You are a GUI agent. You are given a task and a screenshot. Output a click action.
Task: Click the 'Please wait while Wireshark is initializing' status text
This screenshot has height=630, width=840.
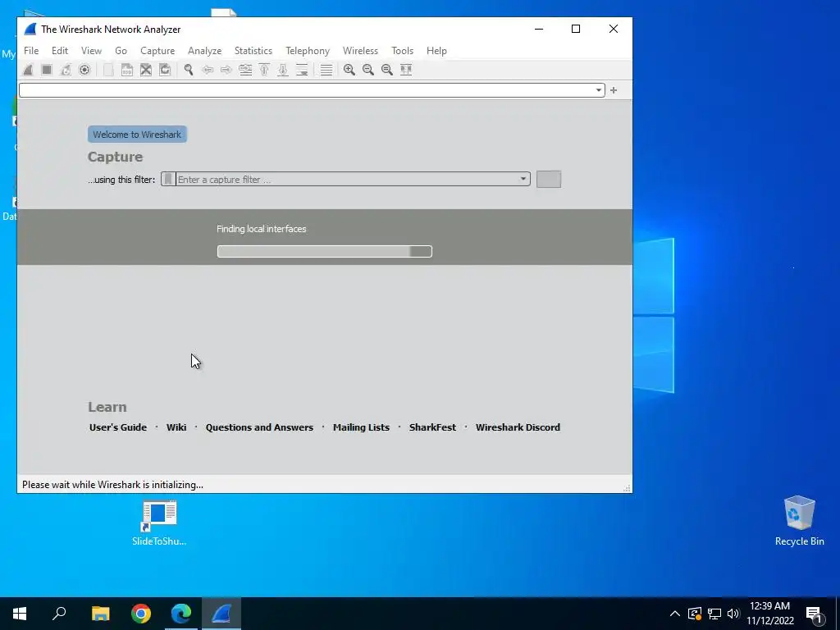click(112, 485)
